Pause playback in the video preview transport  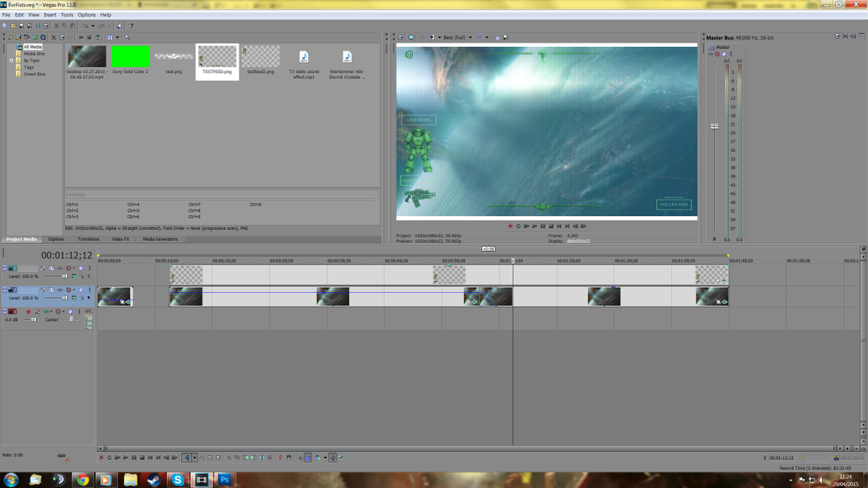(542, 226)
